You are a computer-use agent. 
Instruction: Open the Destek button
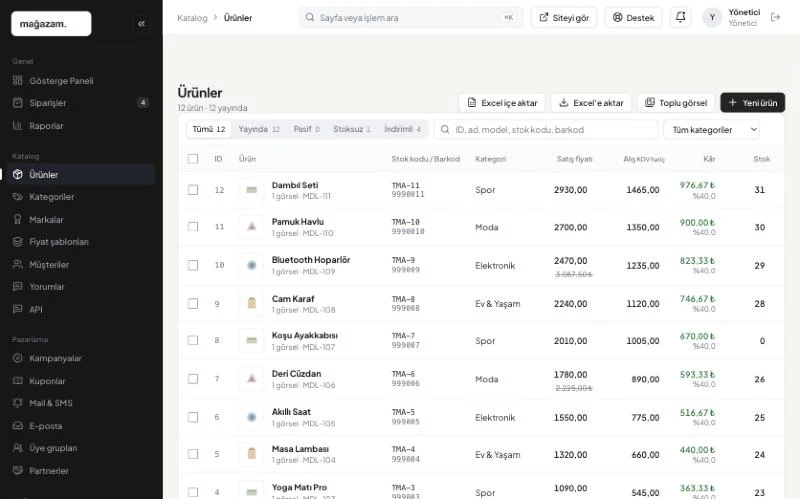tap(633, 17)
